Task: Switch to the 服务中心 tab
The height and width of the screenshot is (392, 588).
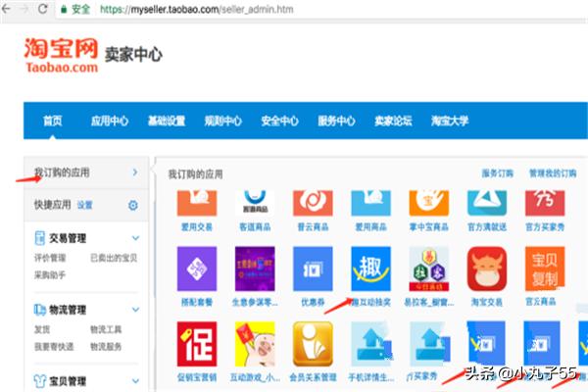Action: click(x=336, y=121)
